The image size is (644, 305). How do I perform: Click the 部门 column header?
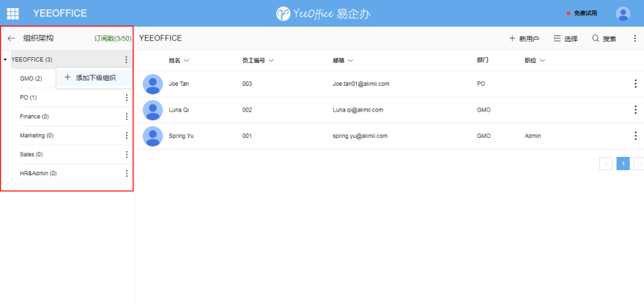coord(483,60)
